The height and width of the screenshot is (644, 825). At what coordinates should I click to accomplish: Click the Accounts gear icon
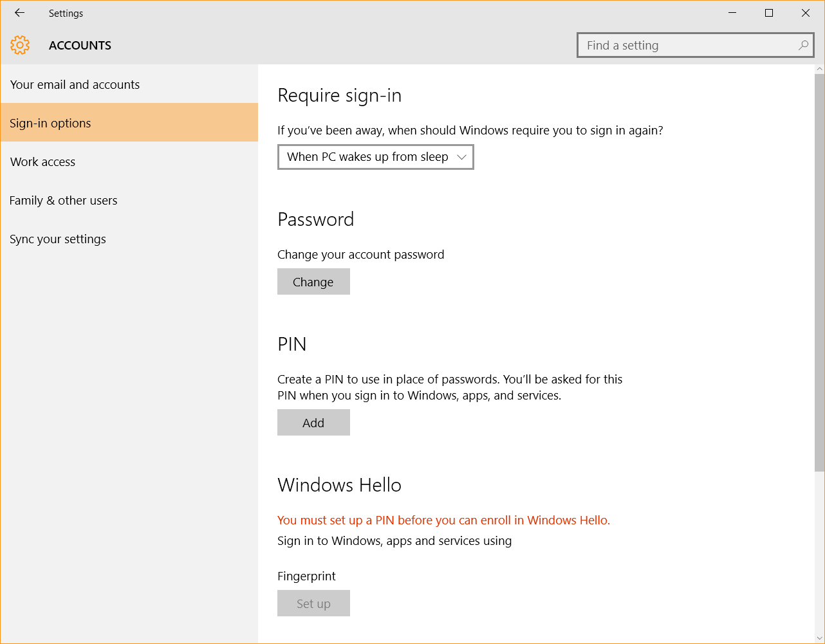20,45
